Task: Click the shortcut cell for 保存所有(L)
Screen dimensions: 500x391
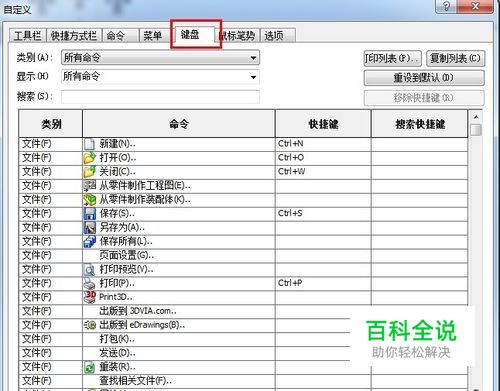Action: point(323,242)
